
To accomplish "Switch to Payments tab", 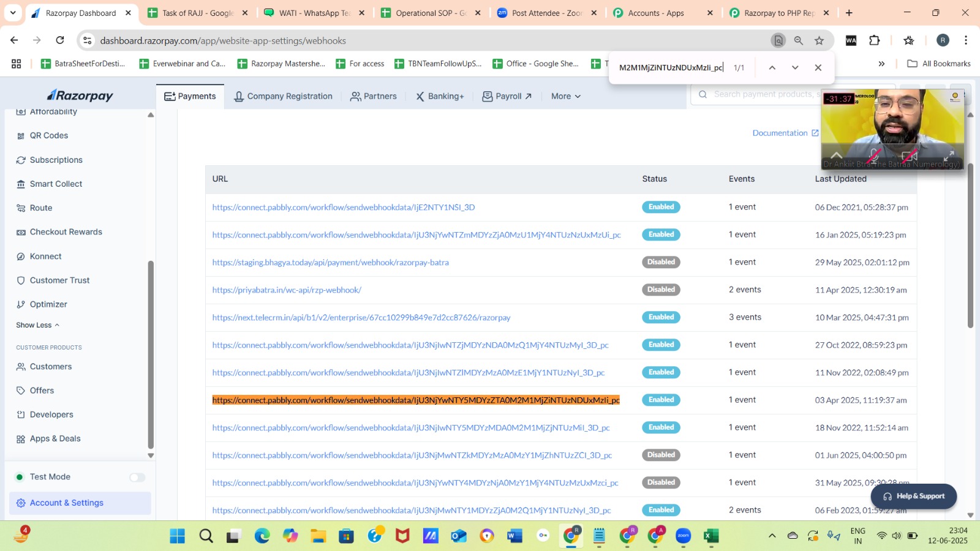I will 190,96.
